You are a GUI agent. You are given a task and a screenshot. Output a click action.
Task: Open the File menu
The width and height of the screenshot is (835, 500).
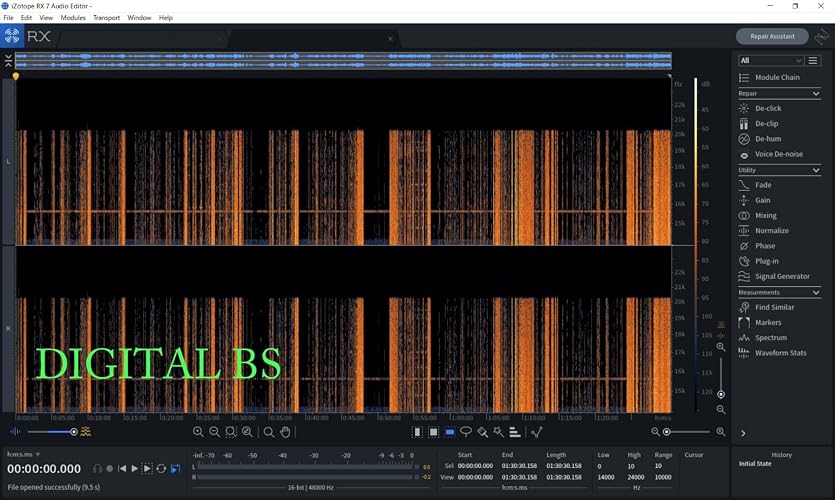click(9, 18)
